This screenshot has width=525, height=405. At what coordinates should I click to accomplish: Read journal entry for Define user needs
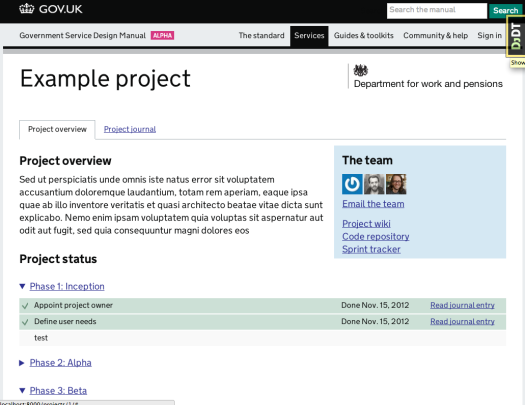point(462,322)
